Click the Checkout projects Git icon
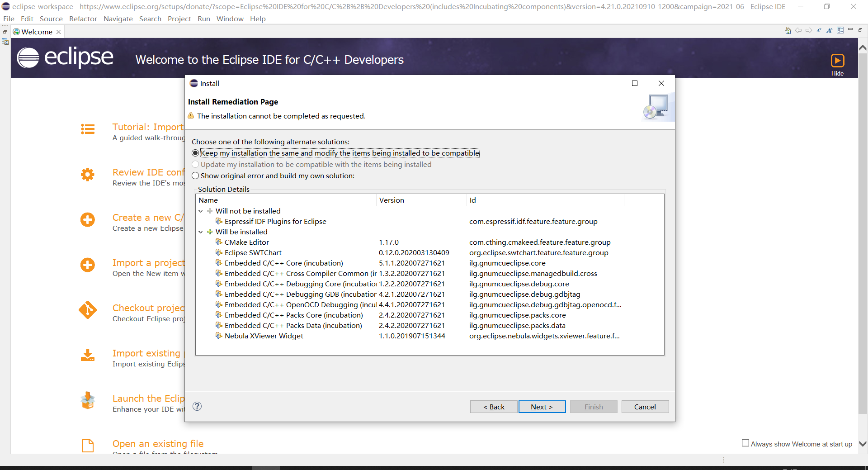The height and width of the screenshot is (470, 868). [88, 310]
